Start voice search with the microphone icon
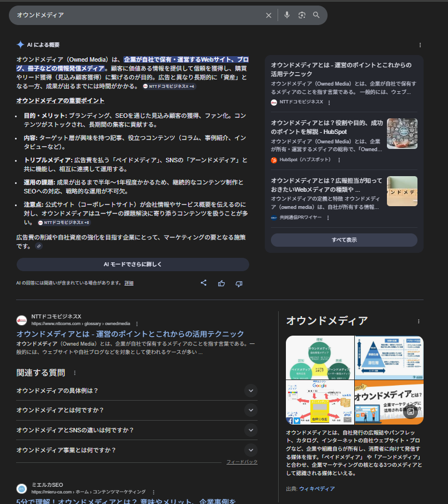The width and height of the screenshot is (448, 504). pyautogui.click(x=287, y=16)
